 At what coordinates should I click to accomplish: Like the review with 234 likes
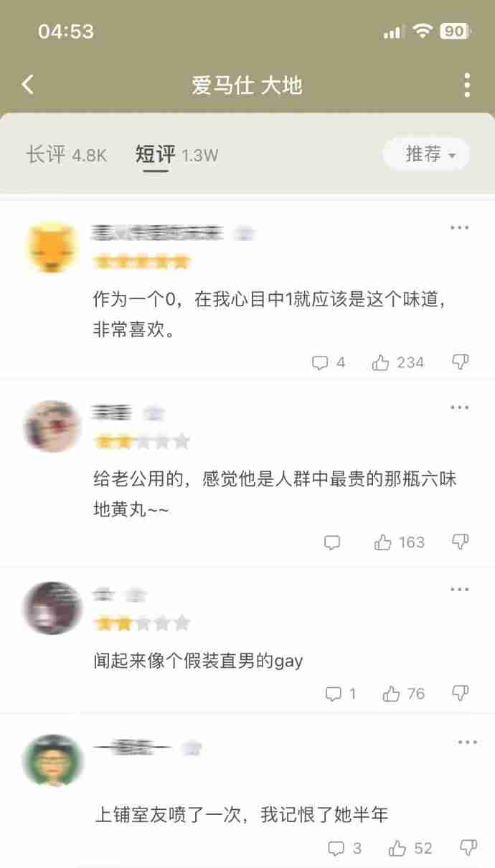pyautogui.click(x=398, y=362)
